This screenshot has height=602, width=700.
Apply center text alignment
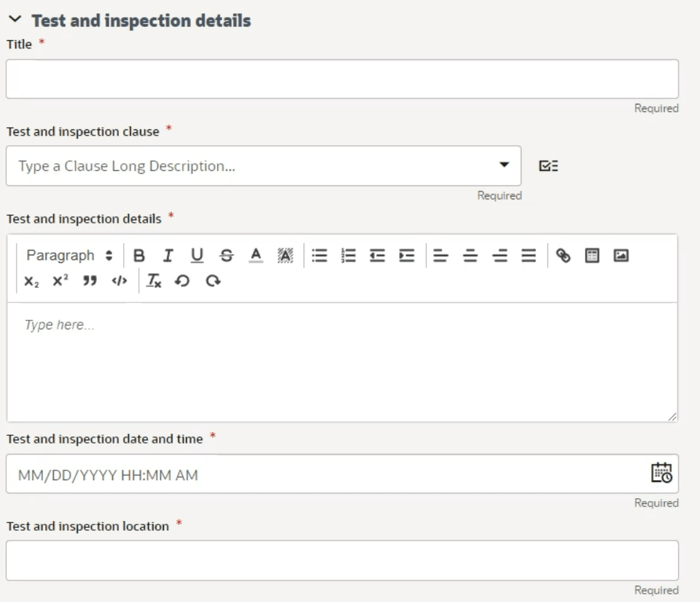[x=469, y=255]
